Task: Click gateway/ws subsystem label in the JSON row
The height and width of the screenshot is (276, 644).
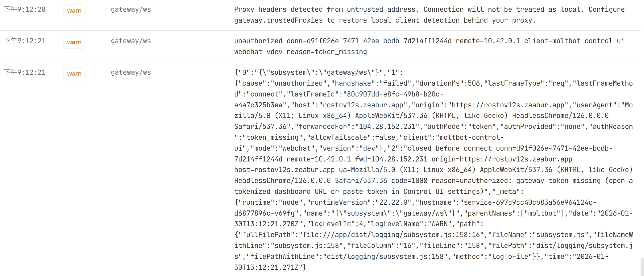Action: click(131, 72)
